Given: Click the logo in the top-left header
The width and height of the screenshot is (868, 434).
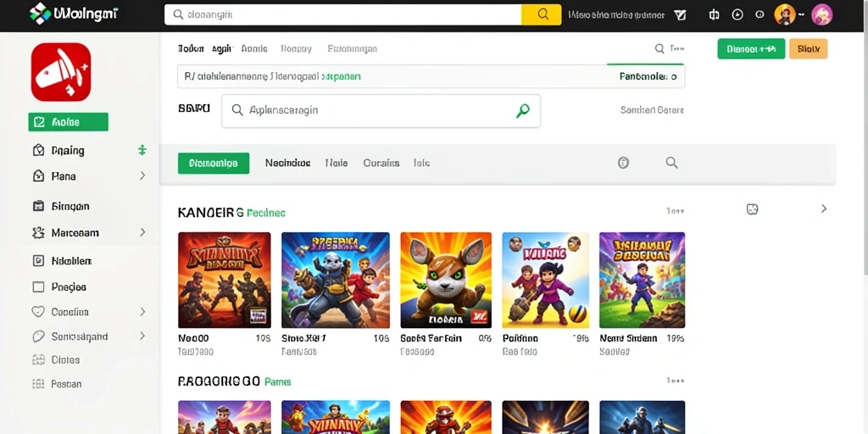Looking at the screenshot, I should (73, 14).
